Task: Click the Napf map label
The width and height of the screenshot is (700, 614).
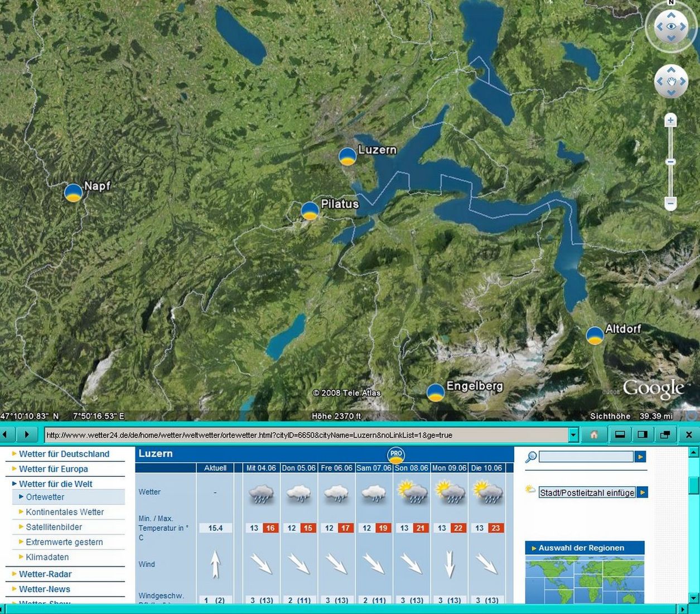Action: point(97,186)
